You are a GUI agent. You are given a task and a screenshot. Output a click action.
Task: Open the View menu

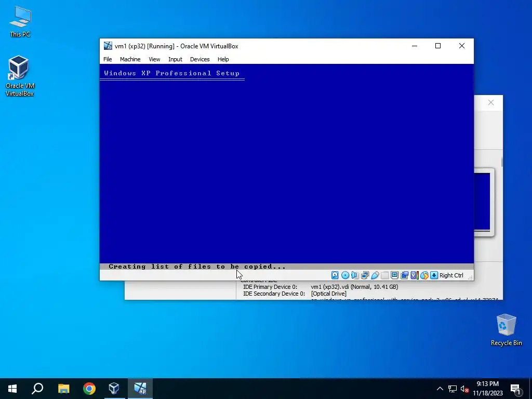tap(154, 59)
